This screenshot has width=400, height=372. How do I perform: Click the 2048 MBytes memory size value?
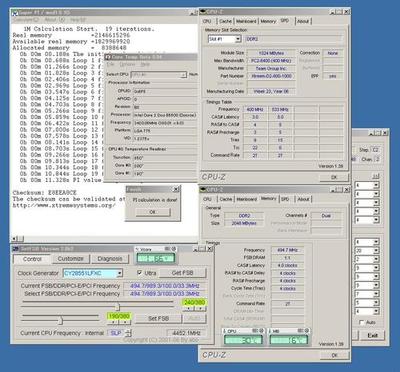pyautogui.click(x=244, y=223)
